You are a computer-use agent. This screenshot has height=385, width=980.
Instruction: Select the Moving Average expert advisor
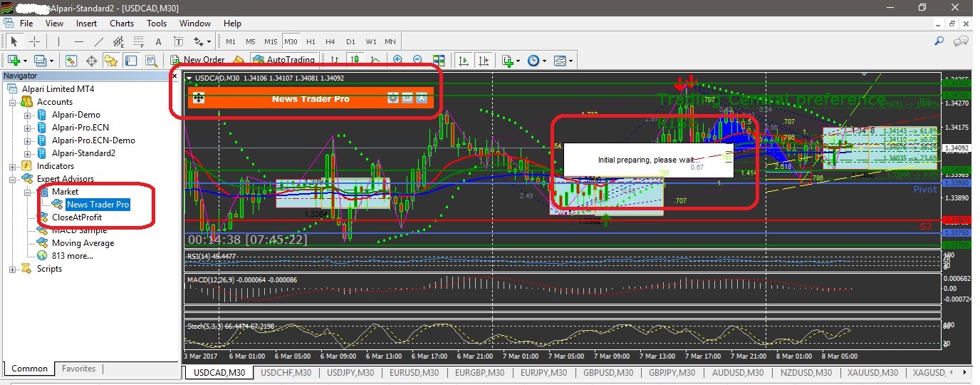tap(83, 243)
